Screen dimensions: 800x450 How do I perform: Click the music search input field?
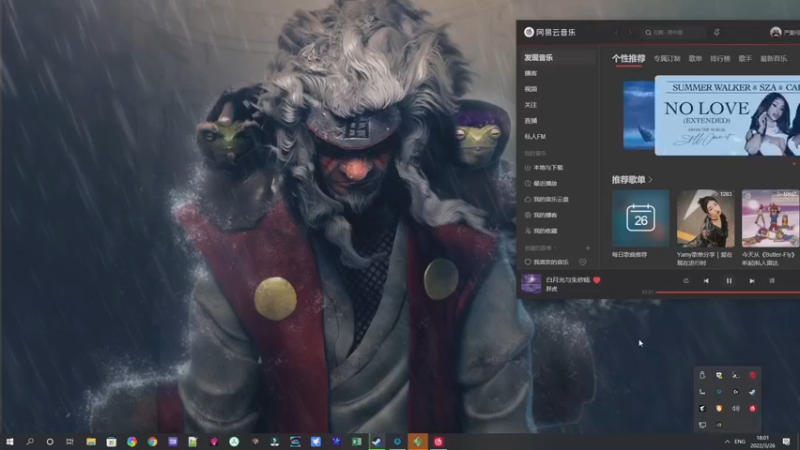pyautogui.click(x=672, y=33)
